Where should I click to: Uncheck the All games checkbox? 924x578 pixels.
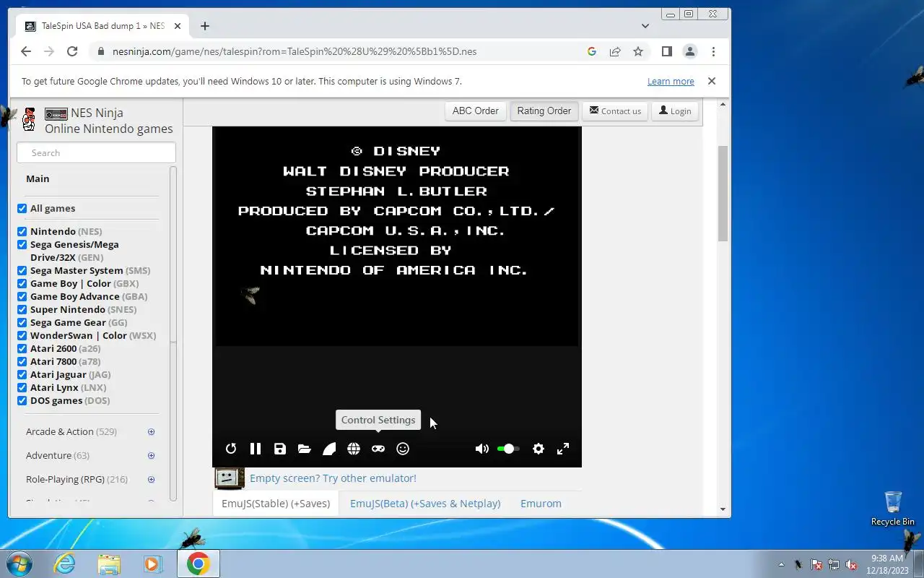pyautogui.click(x=22, y=208)
